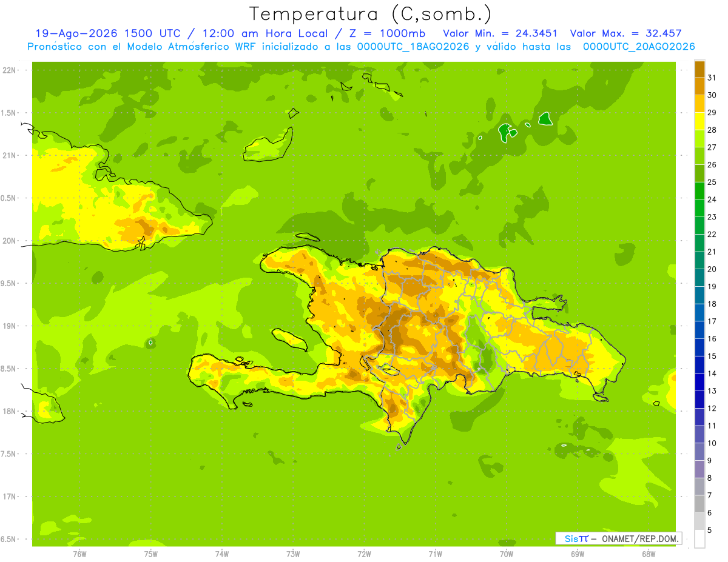Click the 74W longitude axis label

[222, 554]
